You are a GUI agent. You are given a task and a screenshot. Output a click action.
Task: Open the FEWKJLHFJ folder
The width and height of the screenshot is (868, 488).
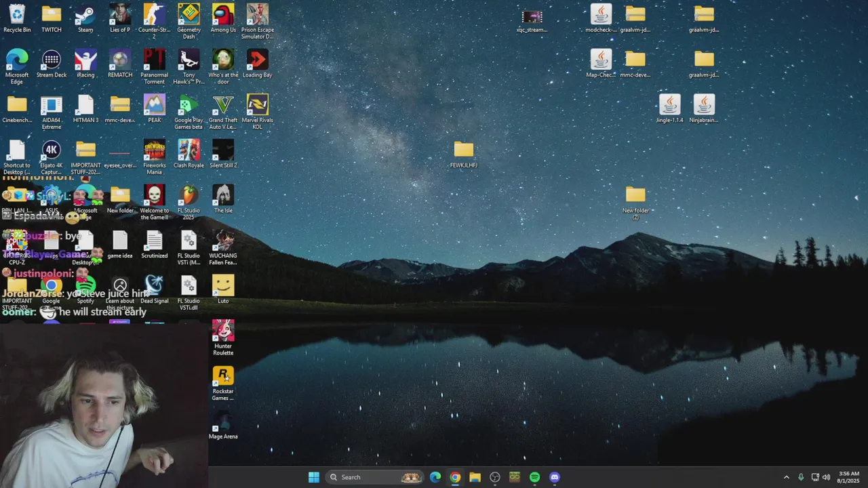click(x=464, y=155)
